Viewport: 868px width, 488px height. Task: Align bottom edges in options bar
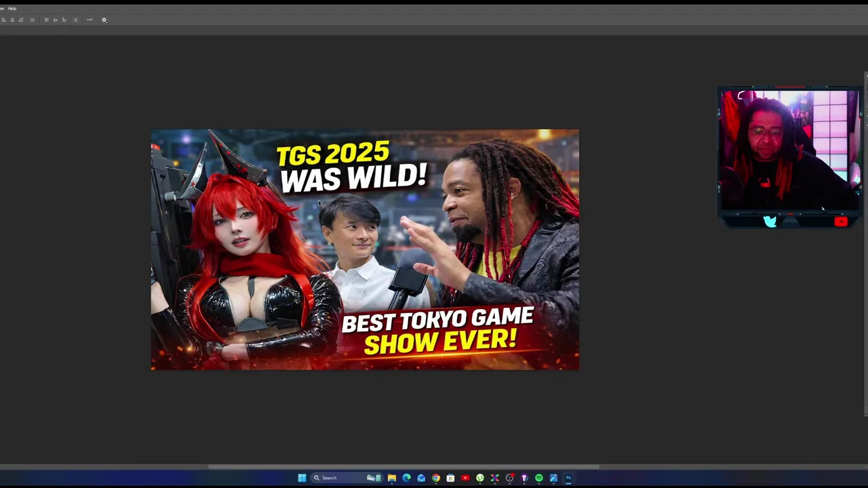coord(64,20)
